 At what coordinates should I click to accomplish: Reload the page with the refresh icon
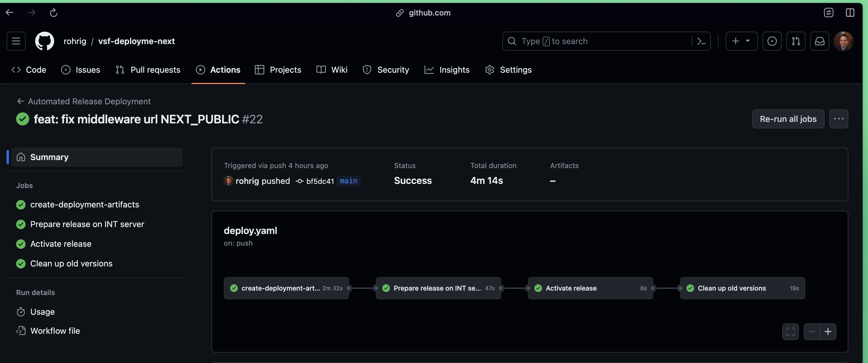54,13
